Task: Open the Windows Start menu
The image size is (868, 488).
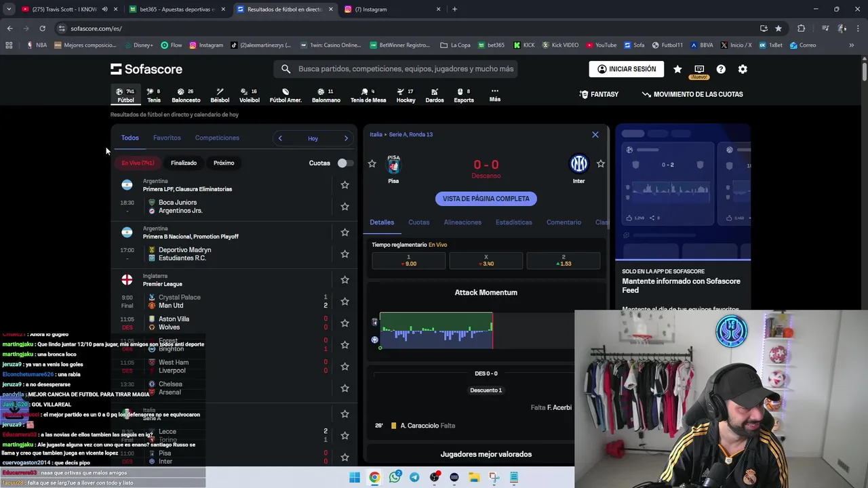Action: (355, 477)
